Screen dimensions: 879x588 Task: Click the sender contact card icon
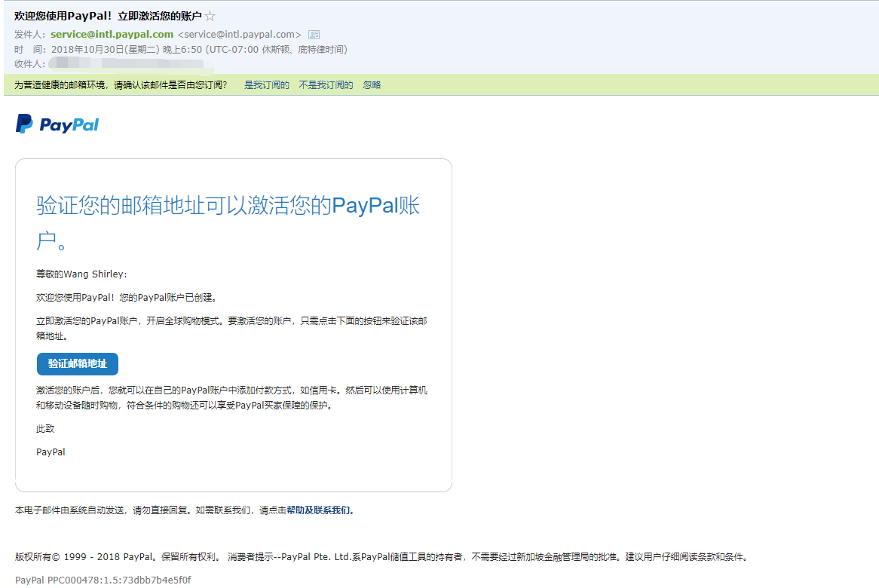click(314, 35)
